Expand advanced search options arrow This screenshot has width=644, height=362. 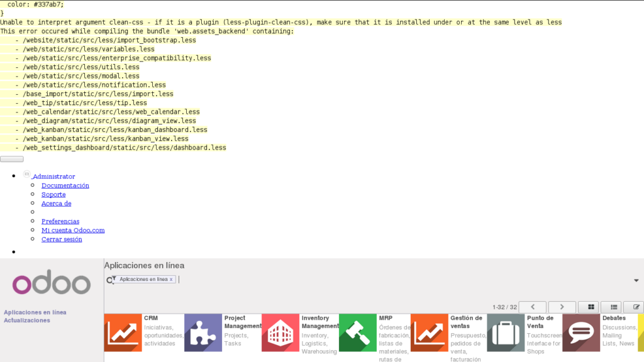tap(636, 280)
